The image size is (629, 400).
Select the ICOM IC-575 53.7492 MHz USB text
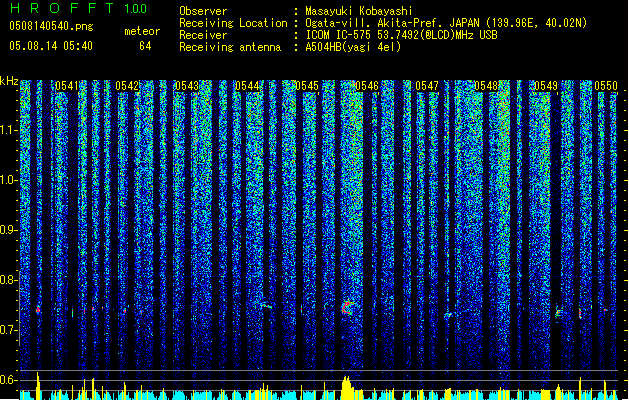click(401, 35)
